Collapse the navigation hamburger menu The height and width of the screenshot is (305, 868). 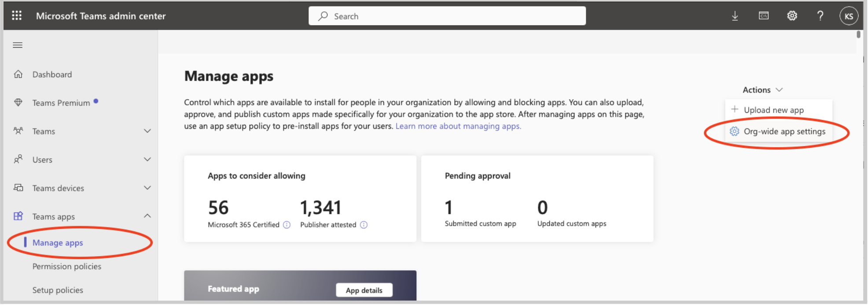18,45
